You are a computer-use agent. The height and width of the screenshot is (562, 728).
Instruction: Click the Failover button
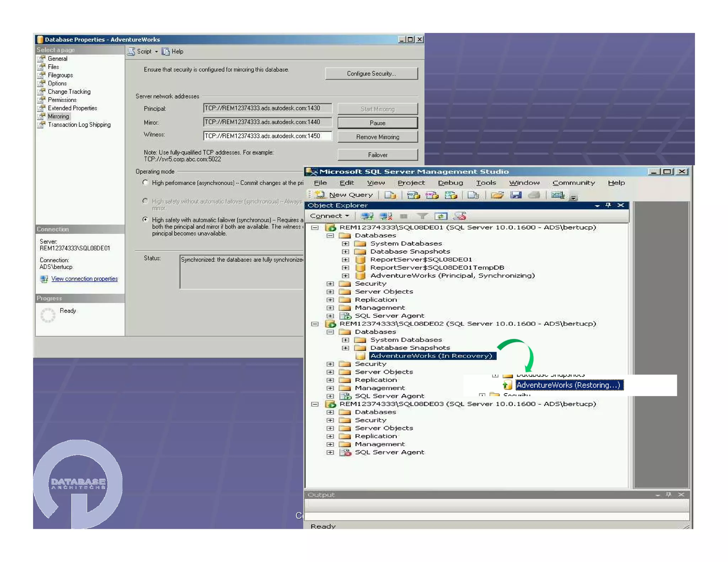pyautogui.click(x=378, y=155)
